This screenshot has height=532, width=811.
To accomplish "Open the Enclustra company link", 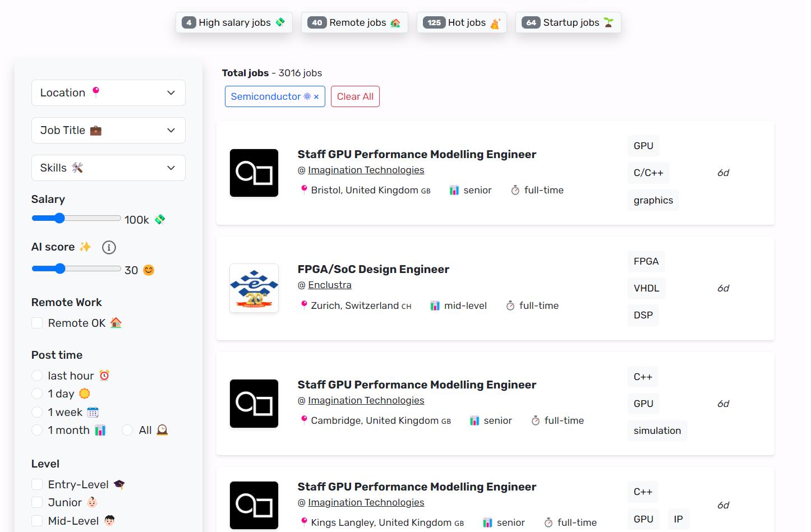I will pos(330,285).
